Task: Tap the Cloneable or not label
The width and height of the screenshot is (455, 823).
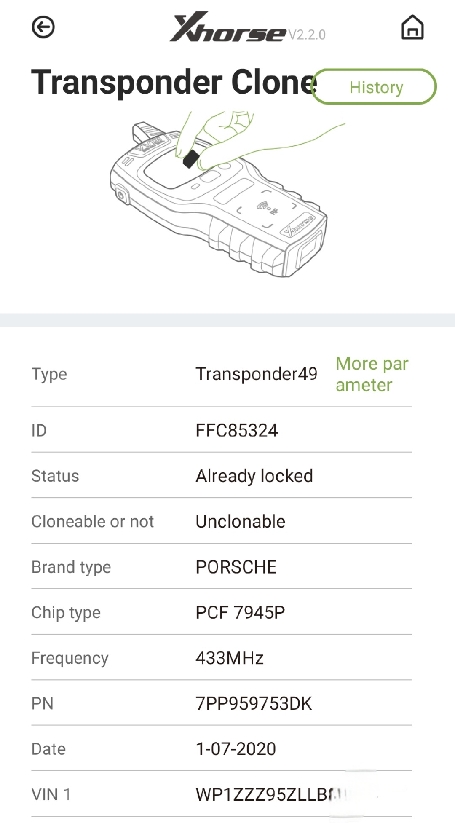Action: pyautogui.click(x=92, y=522)
